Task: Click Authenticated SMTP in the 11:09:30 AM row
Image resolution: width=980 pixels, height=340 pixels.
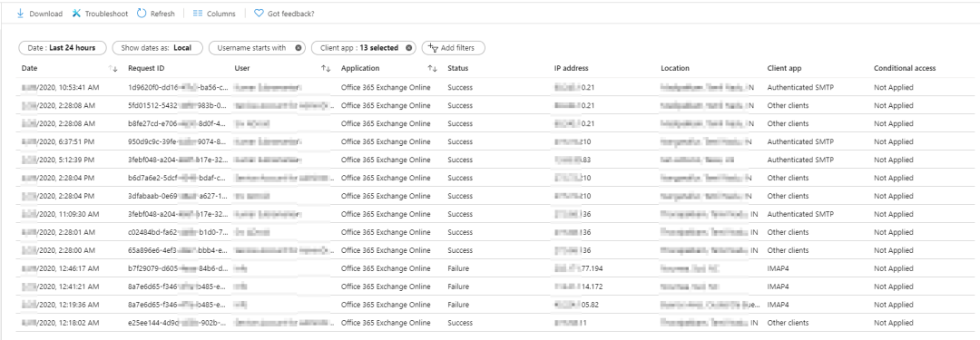Action: coord(800,214)
